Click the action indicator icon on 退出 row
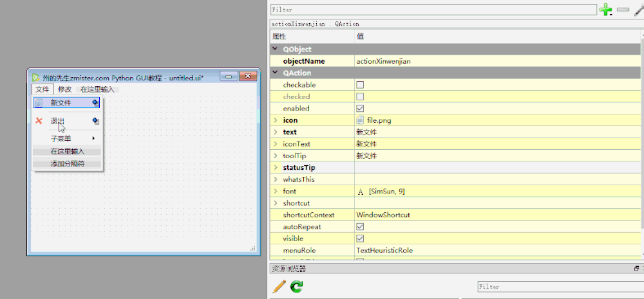Screen dimensions: 644x299 point(96,121)
